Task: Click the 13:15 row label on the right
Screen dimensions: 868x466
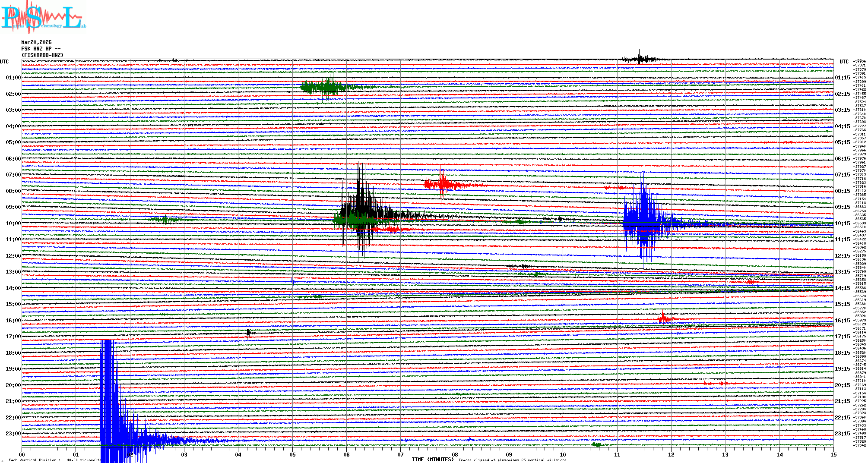Action: [x=842, y=272]
